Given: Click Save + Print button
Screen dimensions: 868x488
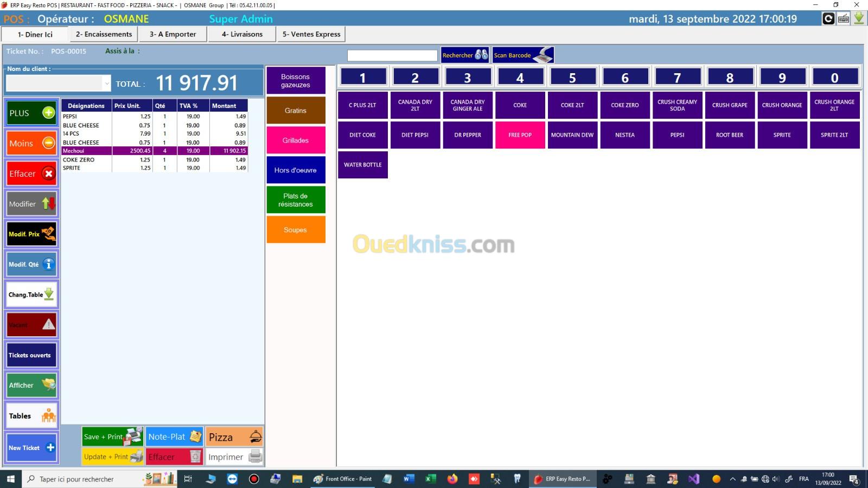Looking at the screenshot, I should [112, 436].
